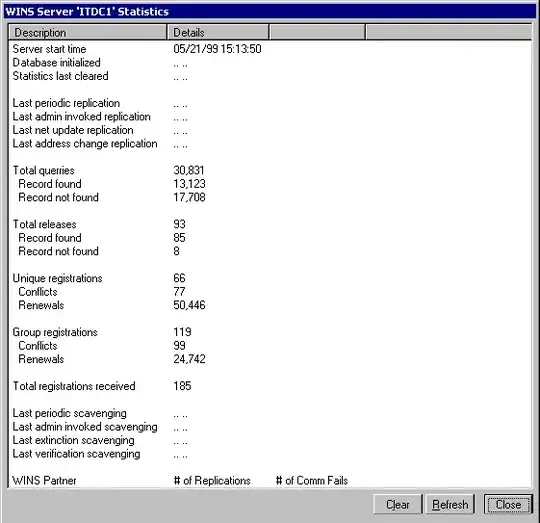Click the dialog title bar
540x523 pixels.
(270, 11)
